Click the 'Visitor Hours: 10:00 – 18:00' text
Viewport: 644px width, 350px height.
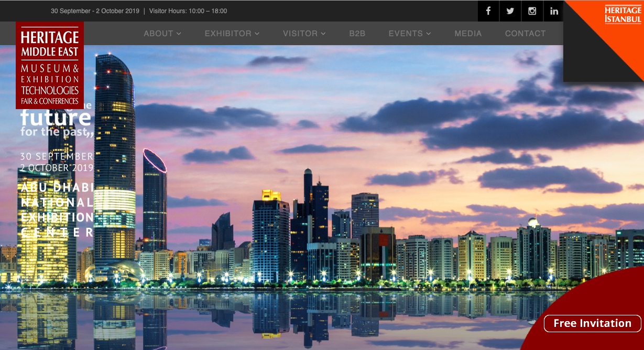pyautogui.click(x=188, y=11)
